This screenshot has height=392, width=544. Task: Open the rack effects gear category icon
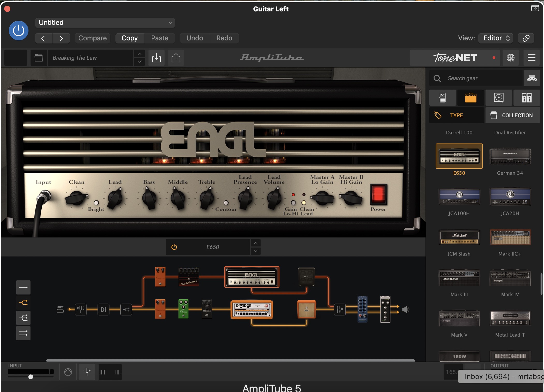point(526,98)
